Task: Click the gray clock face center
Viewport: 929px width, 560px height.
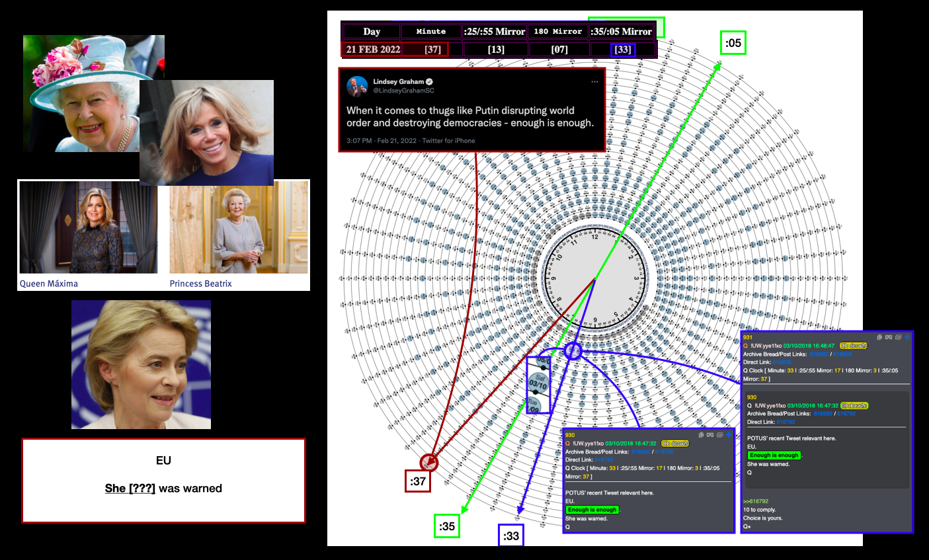Action: click(x=595, y=278)
